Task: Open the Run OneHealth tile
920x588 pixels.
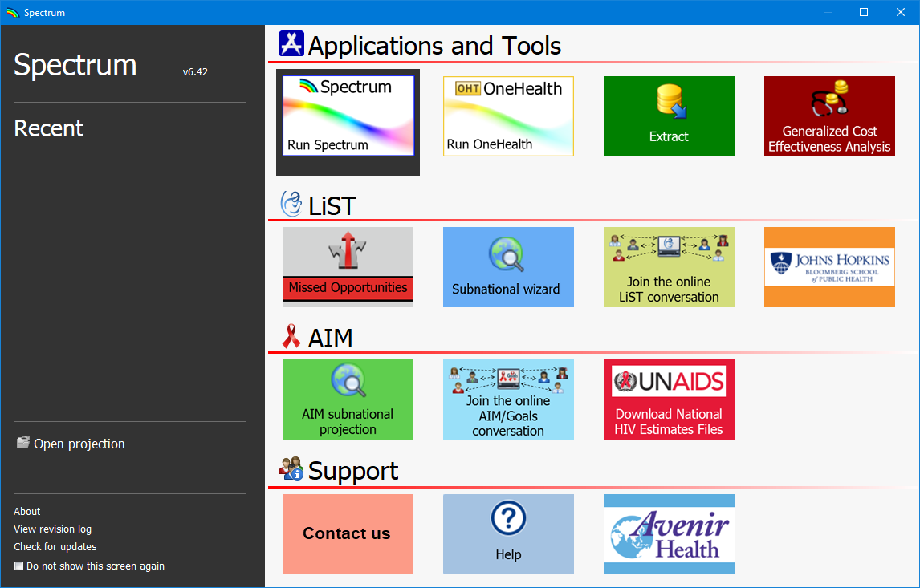Action: tap(508, 116)
